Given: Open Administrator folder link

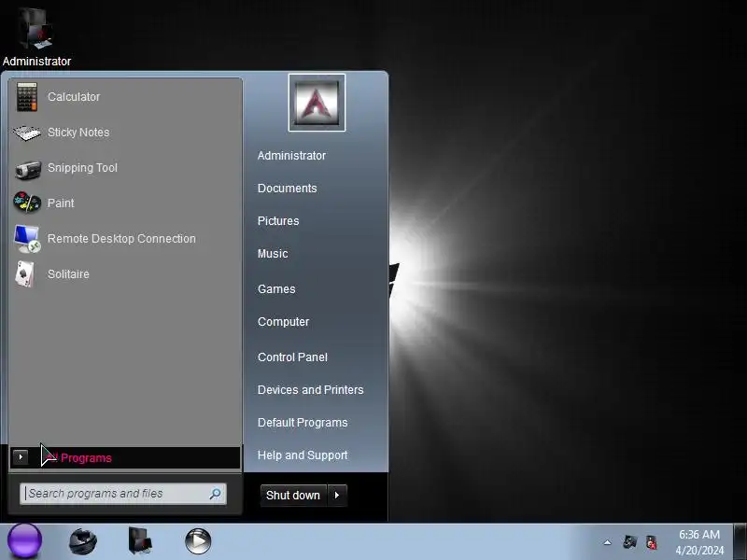Looking at the screenshot, I should click(x=291, y=156).
